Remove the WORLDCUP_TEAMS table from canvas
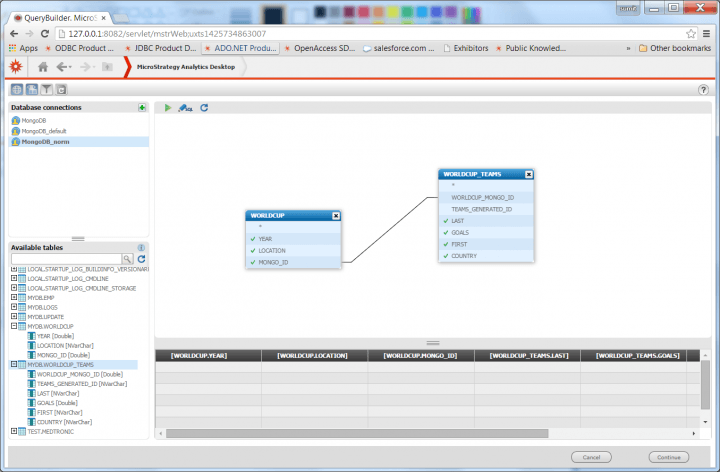Viewport: 720px width, 472px height. tap(529, 174)
